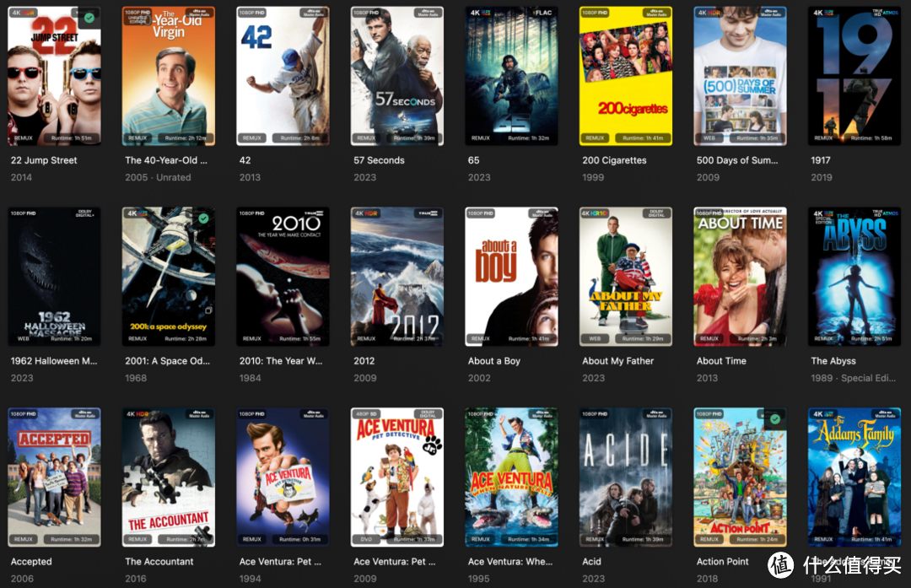Click the year "1968" under 2001: A Space Odyssey

coord(136,378)
